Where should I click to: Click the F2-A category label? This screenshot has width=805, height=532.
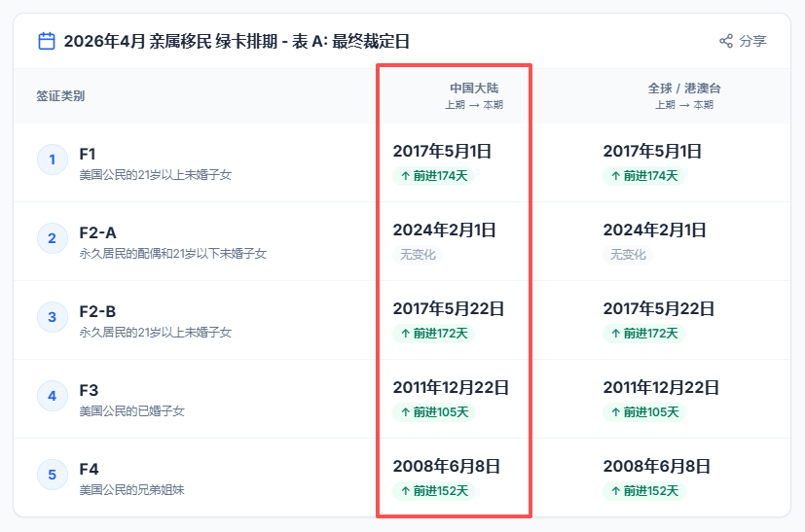pyautogui.click(x=97, y=232)
